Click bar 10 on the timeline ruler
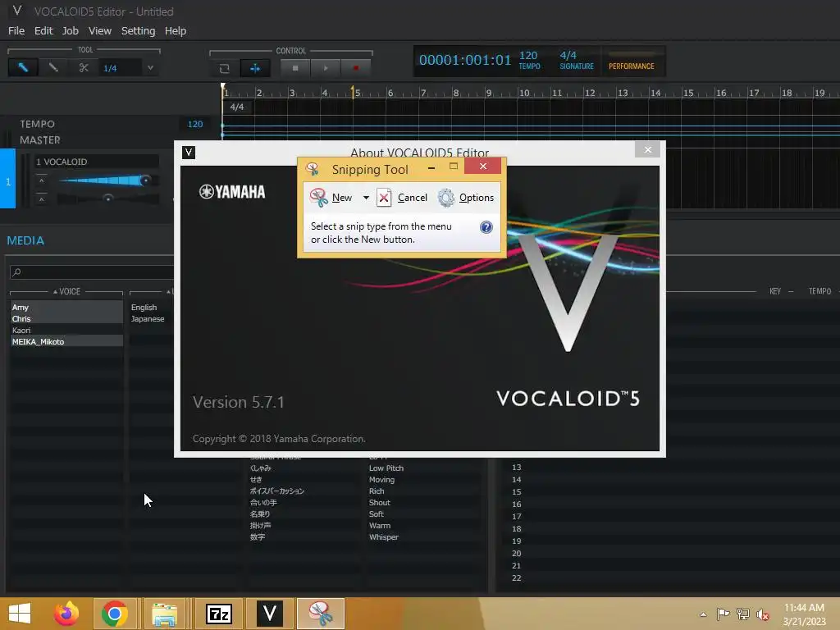Viewport: 840px width, 630px height. pos(524,93)
